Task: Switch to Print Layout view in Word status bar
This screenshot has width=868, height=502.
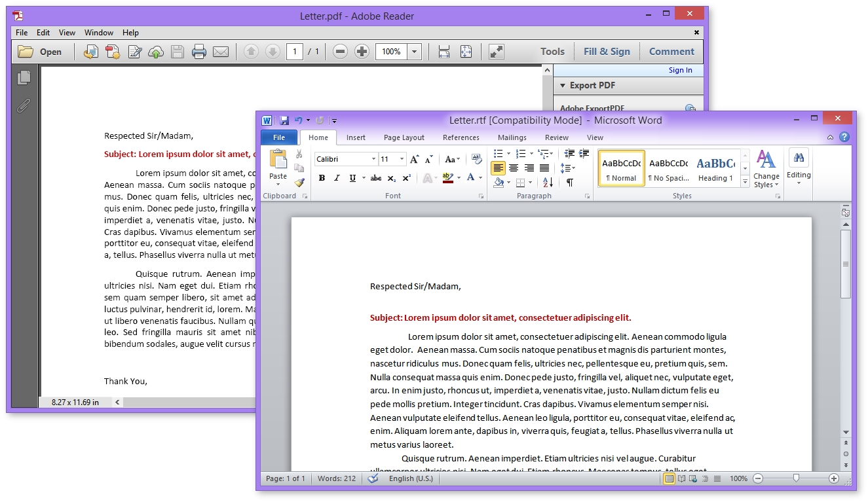Action: click(669, 478)
